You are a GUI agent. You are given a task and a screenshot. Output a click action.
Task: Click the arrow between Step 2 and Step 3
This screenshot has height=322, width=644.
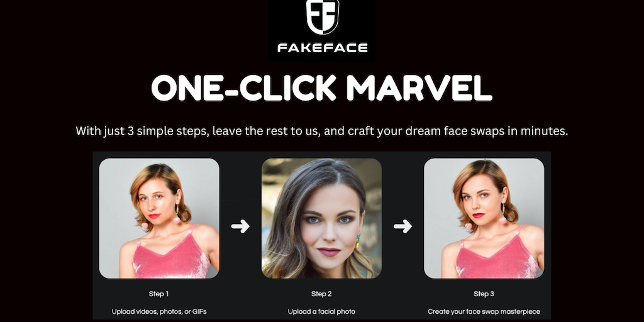coord(402,226)
